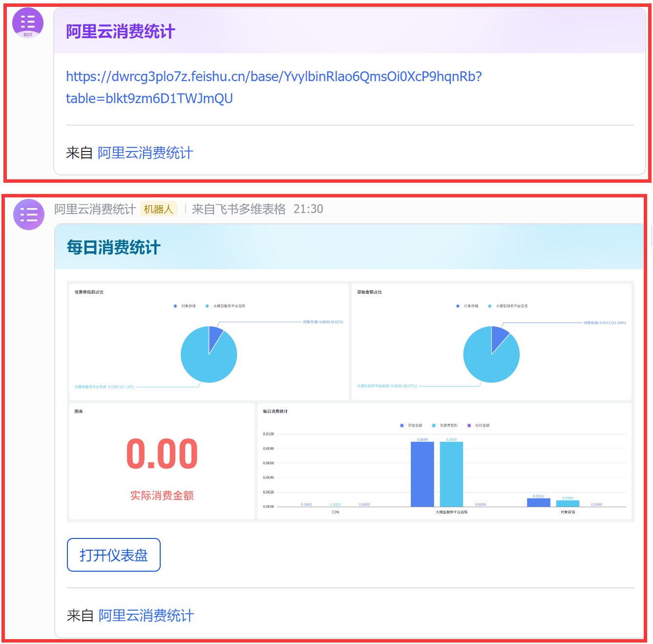Click the 大模型服务平台百炼 x-axis label
Viewport: 653px width, 644px height.
click(x=452, y=512)
